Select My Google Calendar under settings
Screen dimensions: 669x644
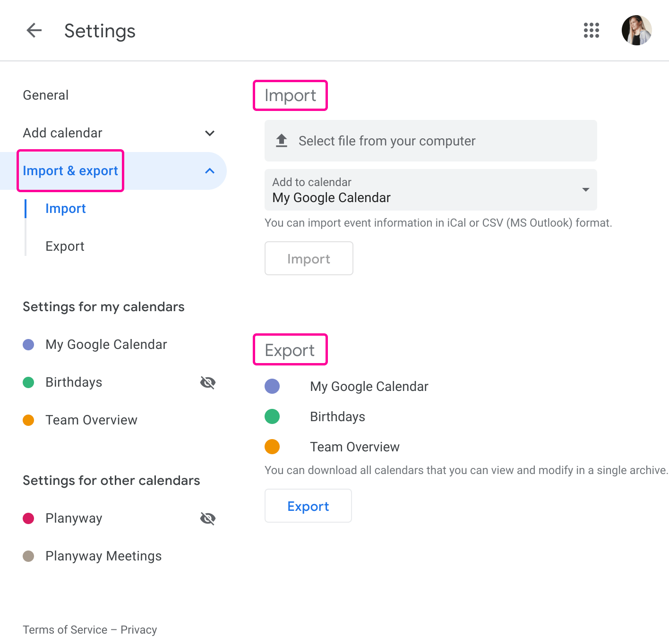coord(106,344)
